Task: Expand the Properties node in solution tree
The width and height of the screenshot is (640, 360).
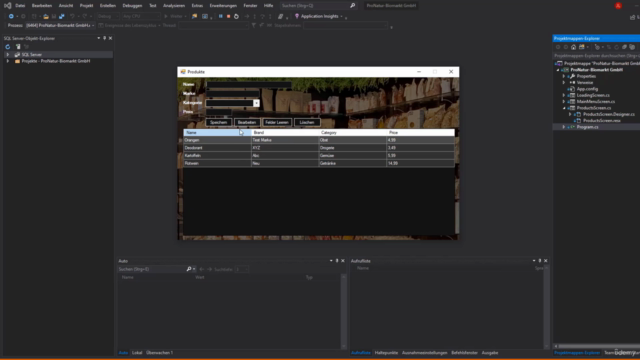Action: tap(564, 76)
